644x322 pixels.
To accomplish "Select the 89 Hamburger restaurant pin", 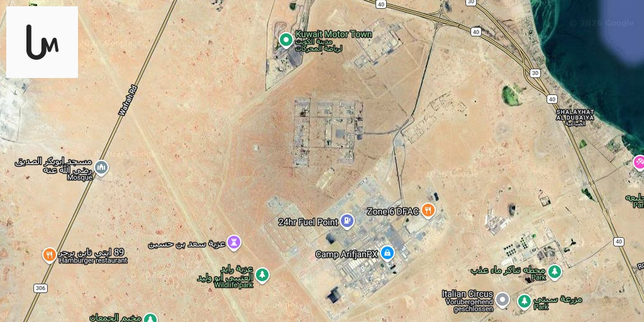I will pyautogui.click(x=50, y=255).
